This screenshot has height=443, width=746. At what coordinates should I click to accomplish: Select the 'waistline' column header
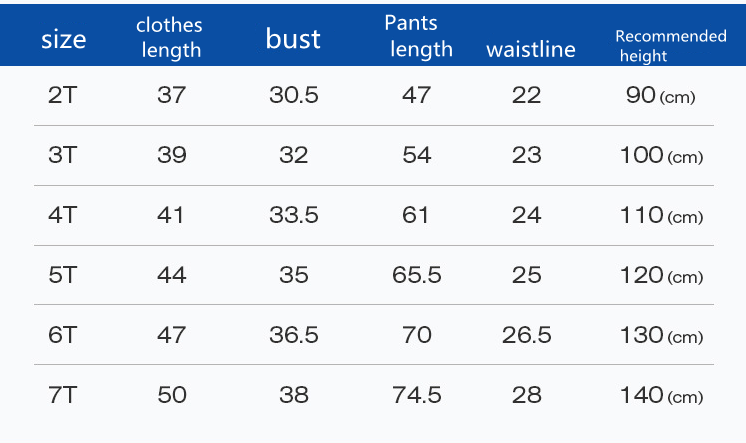[x=530, y=49]
